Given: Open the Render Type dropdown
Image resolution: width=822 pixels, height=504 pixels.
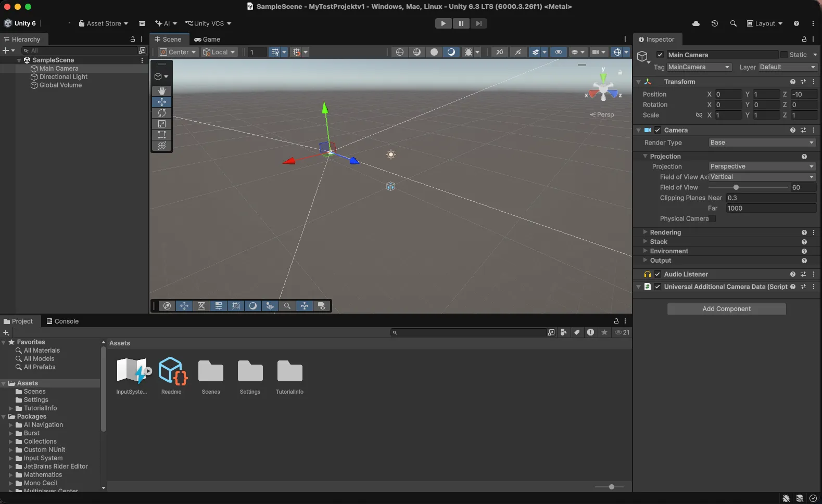Looking at the screenshot, I should [x=762, y=143].
